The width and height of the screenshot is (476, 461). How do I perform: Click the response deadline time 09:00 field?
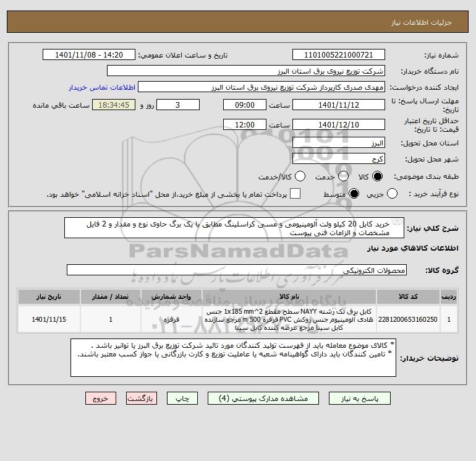point(245,105)
